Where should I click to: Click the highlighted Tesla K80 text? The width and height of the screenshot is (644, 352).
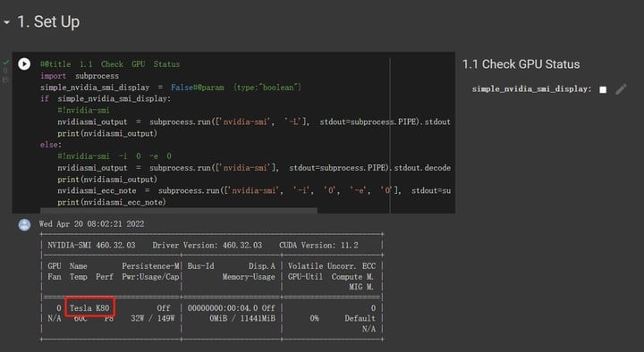coord(89,307)
